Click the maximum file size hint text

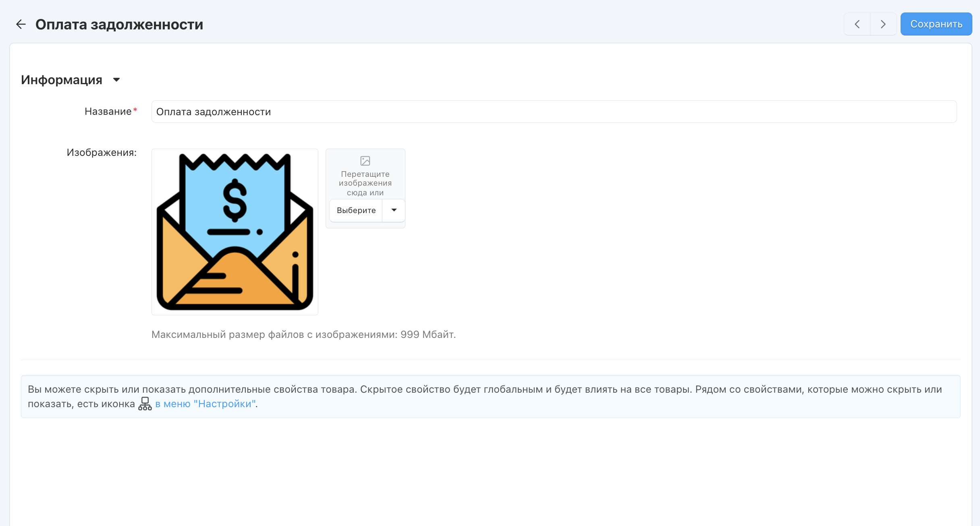point(303,334)
